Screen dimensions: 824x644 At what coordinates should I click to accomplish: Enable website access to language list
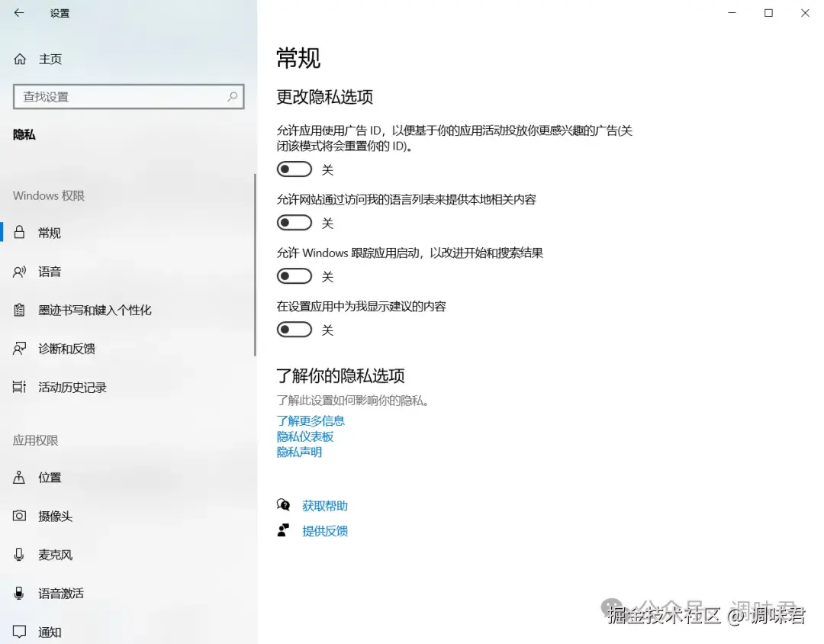tap(295, 222)
